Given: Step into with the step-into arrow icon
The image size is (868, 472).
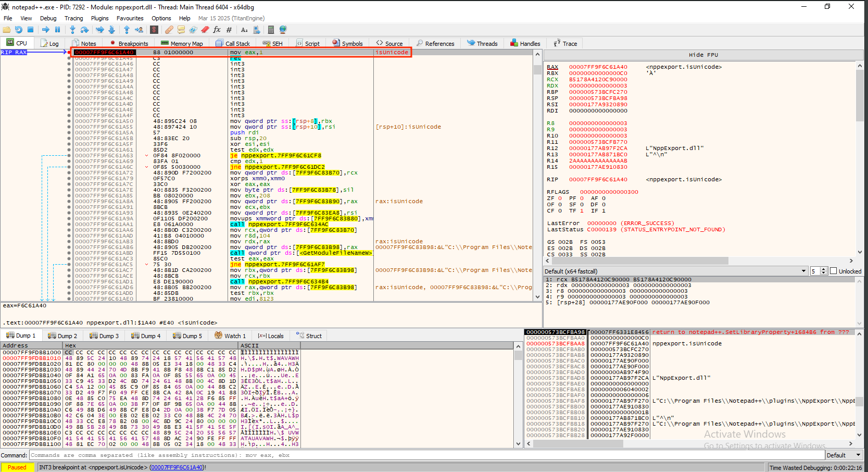Looking at the screenshot, I should 72,30.
